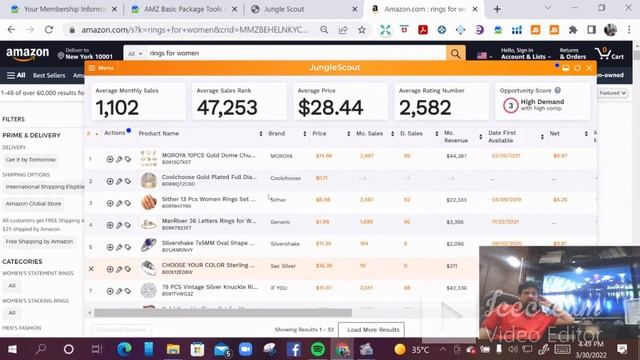Open MOROYA 10PCS Gold Dome product name
The height and width of the screenshot is (360, 640).
click(209, 155)
